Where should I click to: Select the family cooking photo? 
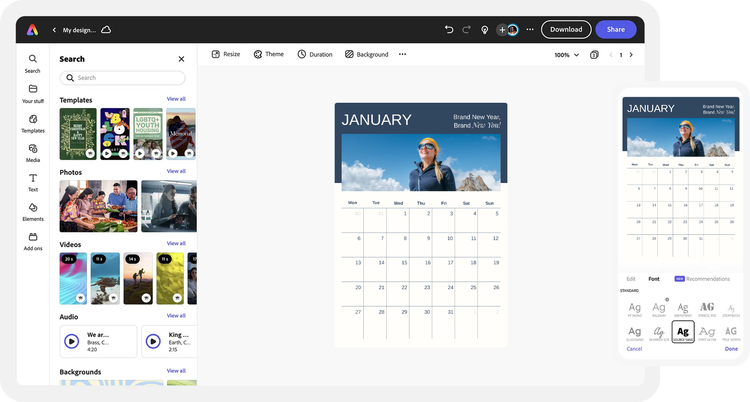[x=98, y=206]
